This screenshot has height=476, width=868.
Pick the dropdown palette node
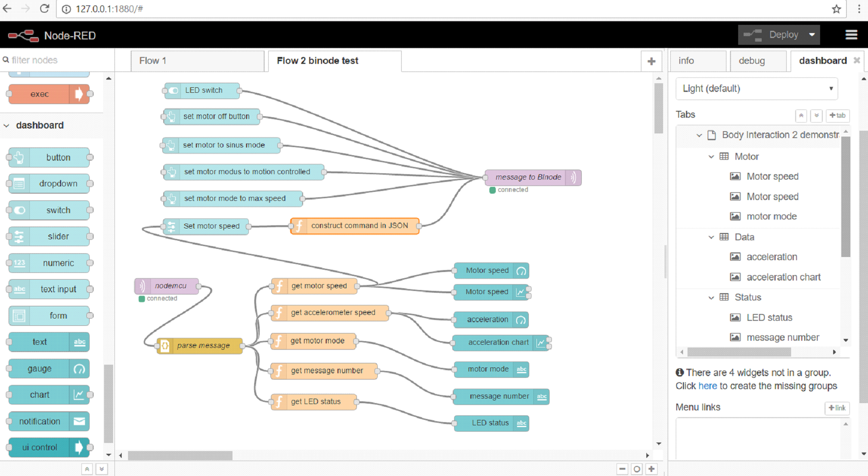(x=49, y=184)
